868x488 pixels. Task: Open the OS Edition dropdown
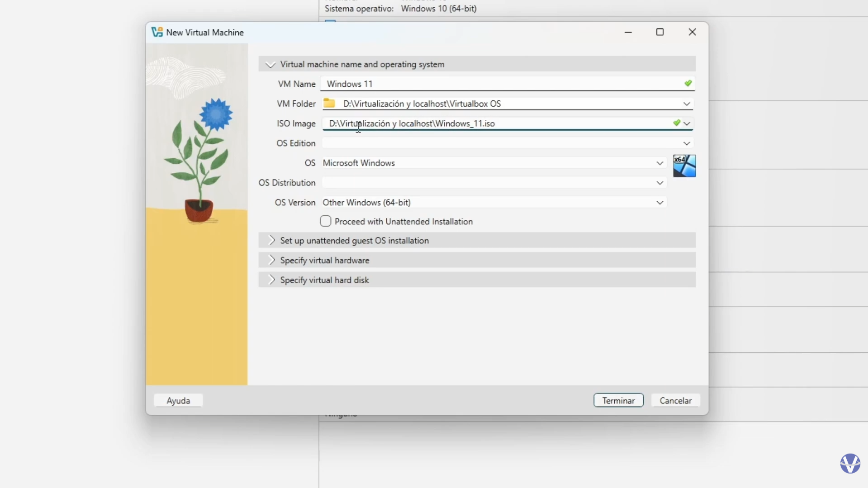[x=687, y=143]
